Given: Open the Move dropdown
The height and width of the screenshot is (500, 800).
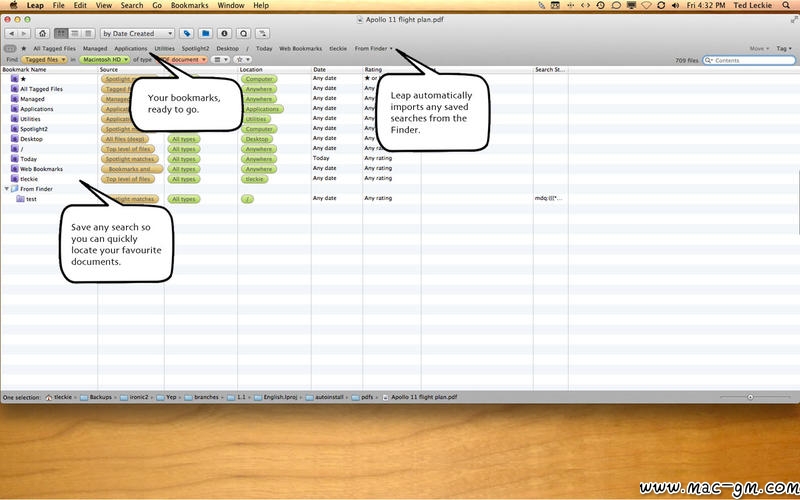Looking at the screenshot, I should point(759,48).
